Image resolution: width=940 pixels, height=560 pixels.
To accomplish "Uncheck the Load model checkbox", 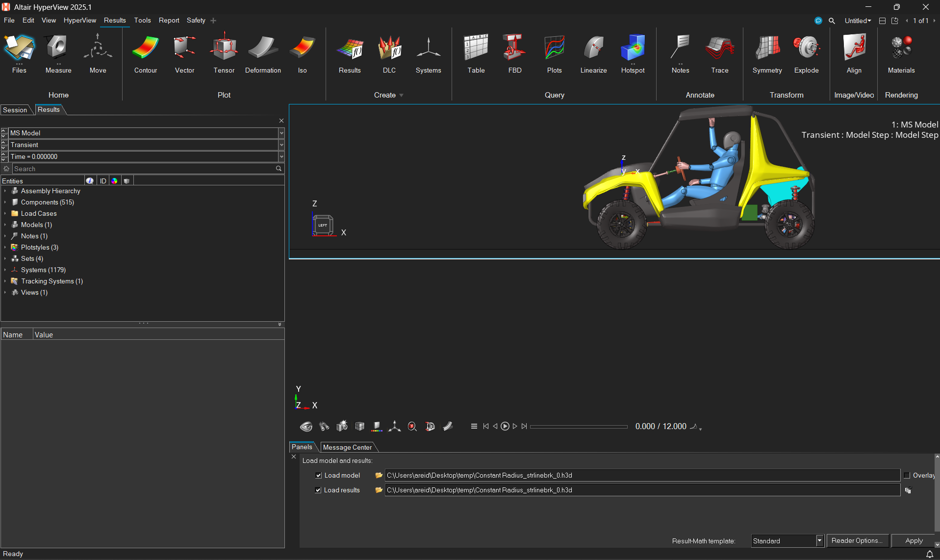I will 318,475.
